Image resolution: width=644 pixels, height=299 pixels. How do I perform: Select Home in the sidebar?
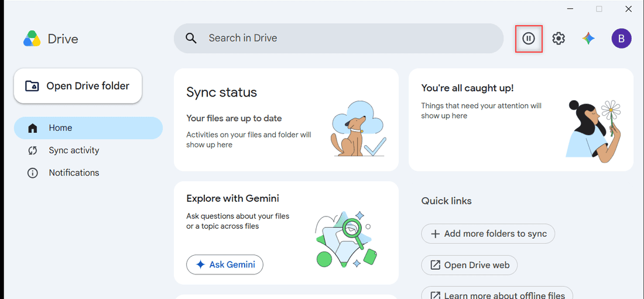click(88, 128)
